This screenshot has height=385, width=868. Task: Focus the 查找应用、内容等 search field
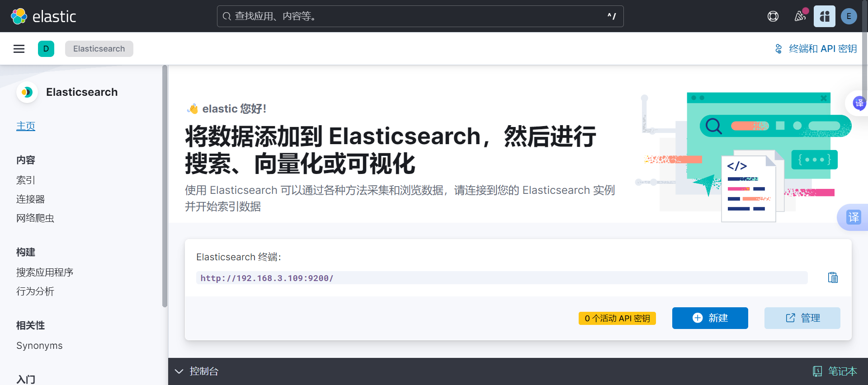420,16
